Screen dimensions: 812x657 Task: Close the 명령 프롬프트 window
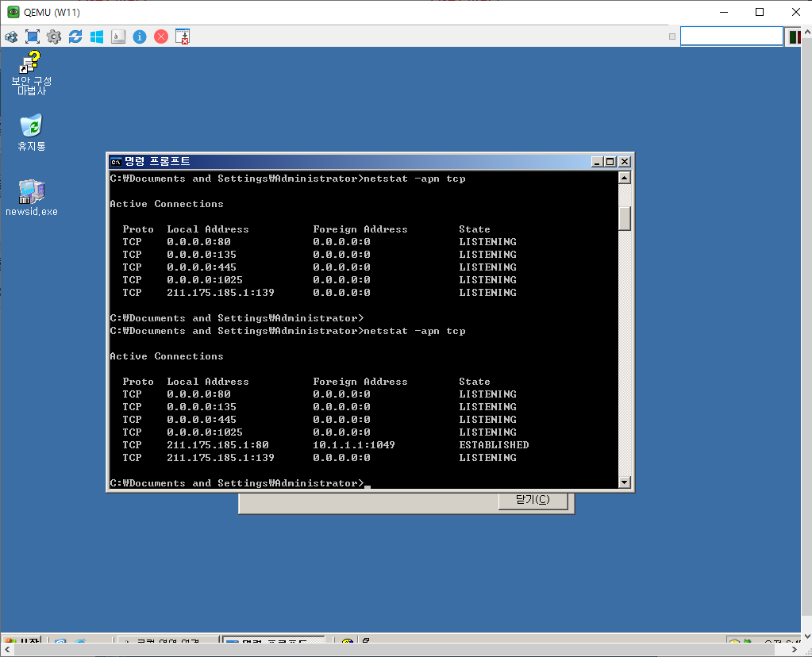pos(625,162)
